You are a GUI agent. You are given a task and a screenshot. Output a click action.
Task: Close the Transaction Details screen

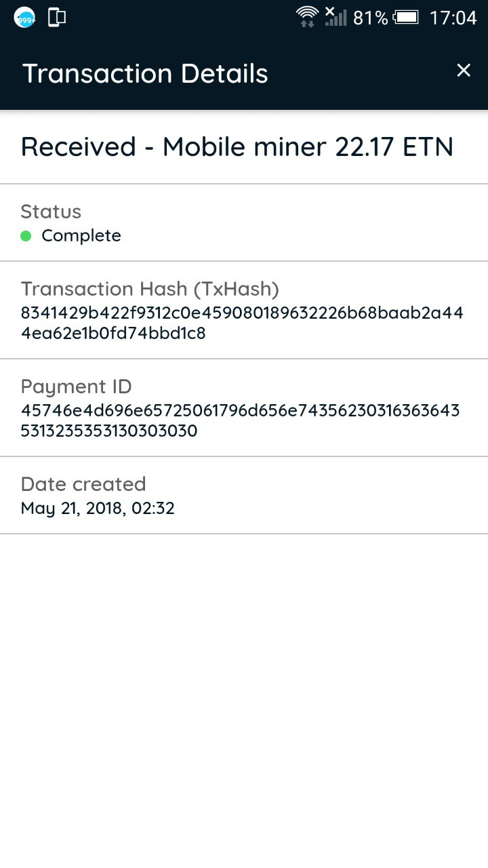[464, 71]
